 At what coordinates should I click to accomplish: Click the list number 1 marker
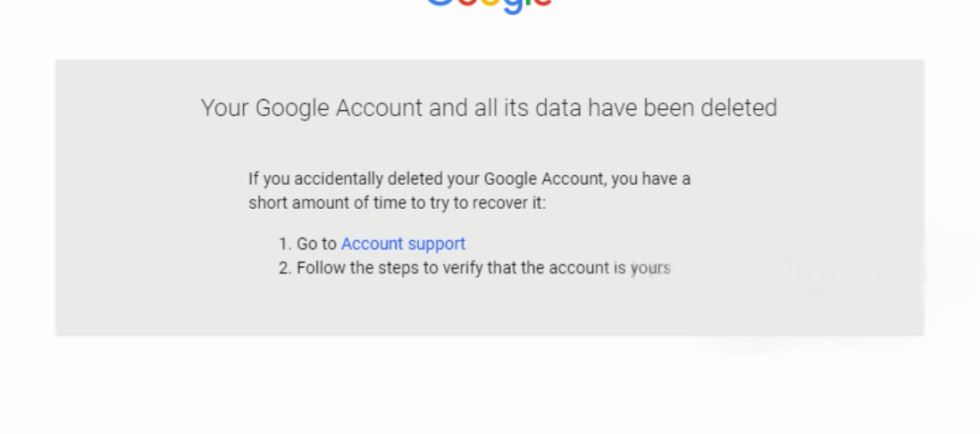(x=284, y=244)
